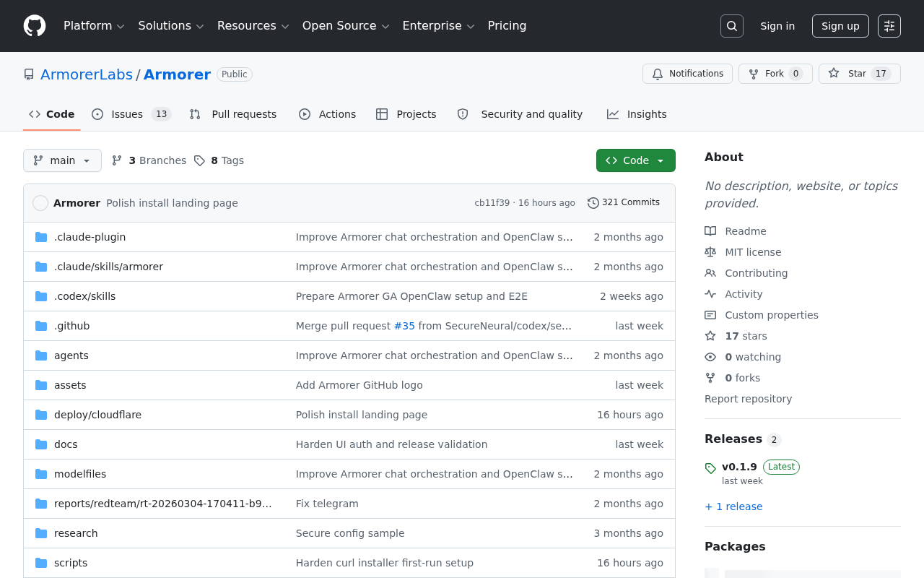Expand the Solutions menu
924x578 pixels.
pyautogui.click(x=171, y=26)
